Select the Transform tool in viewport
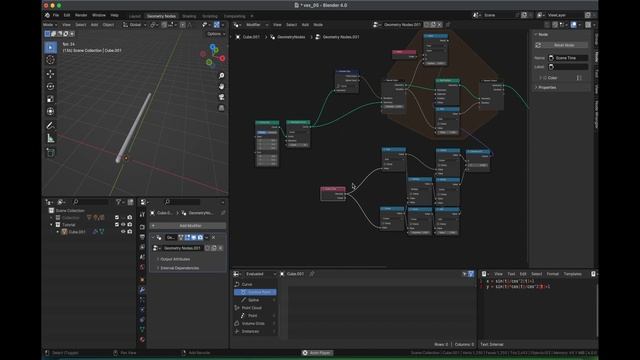Screen dimensions: 640x360 [50, 111]
